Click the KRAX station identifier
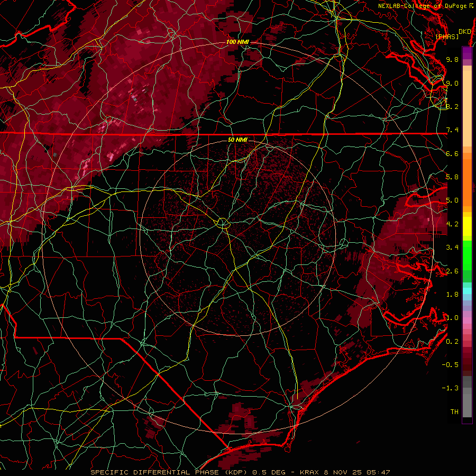The image size is (476, 476). pos(309,472)
